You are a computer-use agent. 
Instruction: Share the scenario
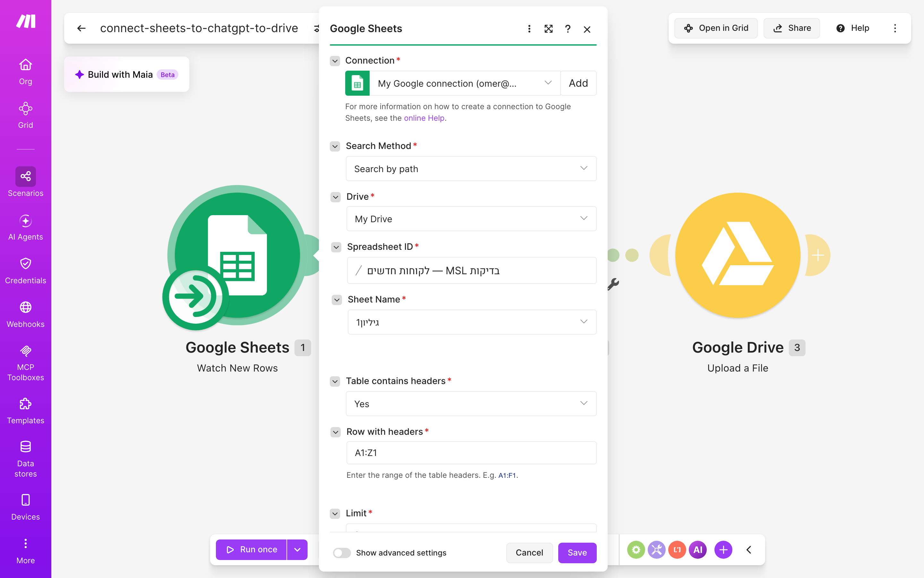tap(791, 28)
